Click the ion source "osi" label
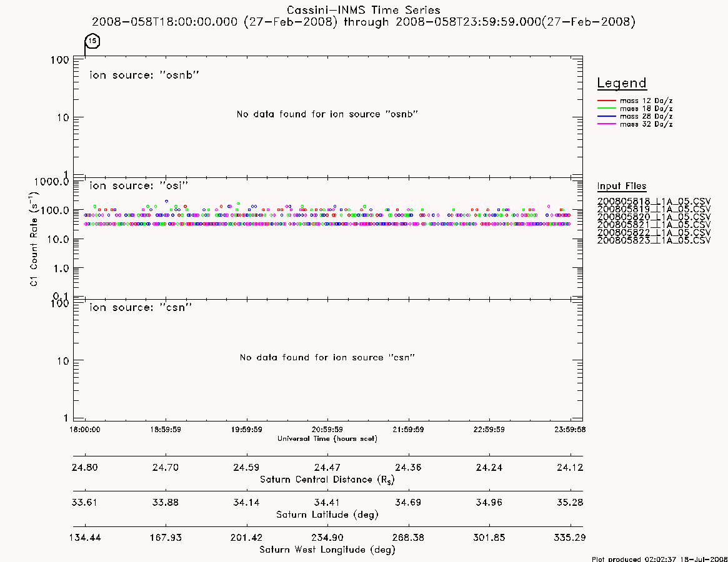Viewport: 728px width, 562px height. coord(139,185)
